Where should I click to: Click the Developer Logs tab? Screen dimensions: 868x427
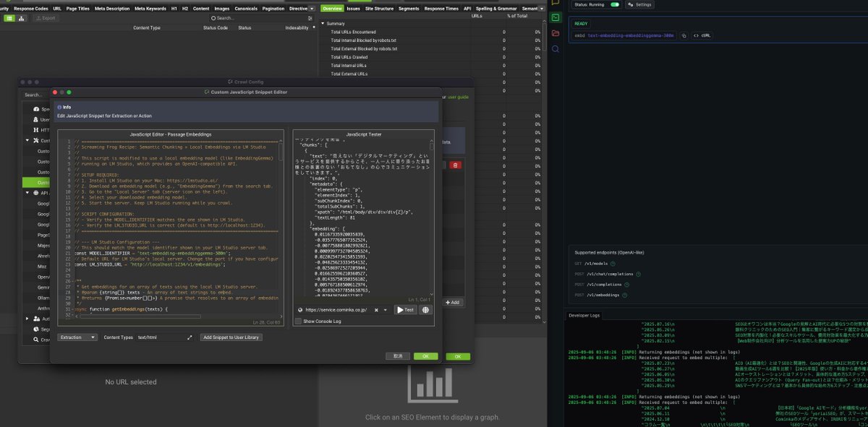584,315
